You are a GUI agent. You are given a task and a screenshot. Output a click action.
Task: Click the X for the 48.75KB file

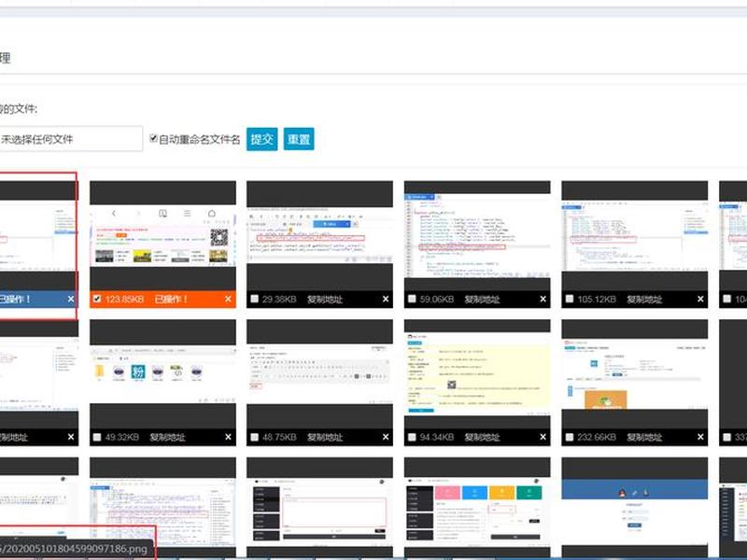pyautogui.click(x=386, y=437)
